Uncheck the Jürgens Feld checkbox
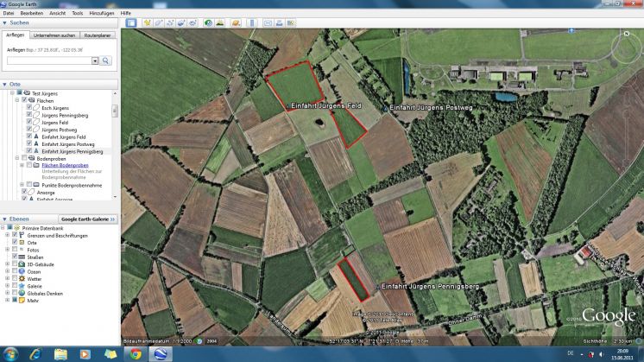Screen dimensions: 644x362 pyautogui.click(x=29, y=123)
